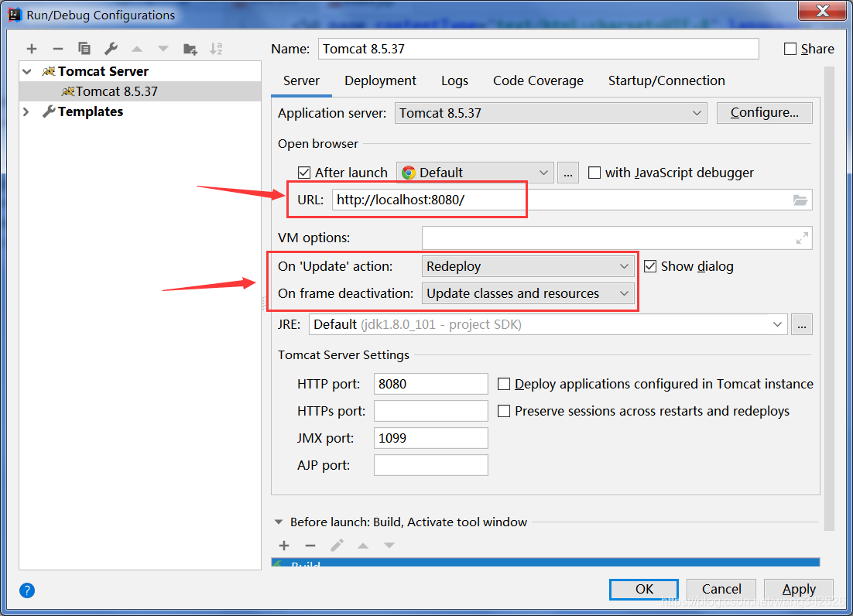
Task: Collapse the Tomcat Server tree node
Action: [x=26, y=71]
